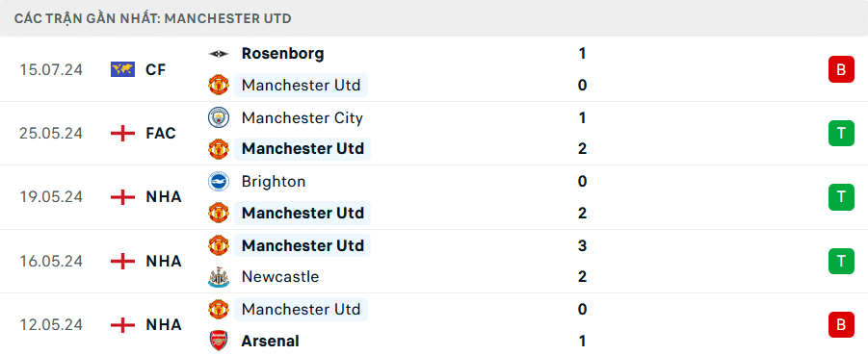Open the Arsenal team link
The image size is (868, 355).
click(x=270, y=341)
